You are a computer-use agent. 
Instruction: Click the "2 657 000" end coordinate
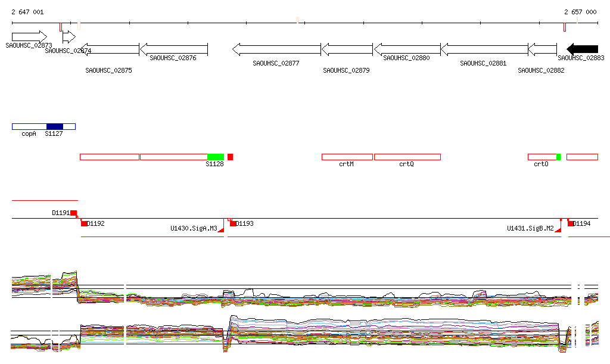(x=580, y=12)
